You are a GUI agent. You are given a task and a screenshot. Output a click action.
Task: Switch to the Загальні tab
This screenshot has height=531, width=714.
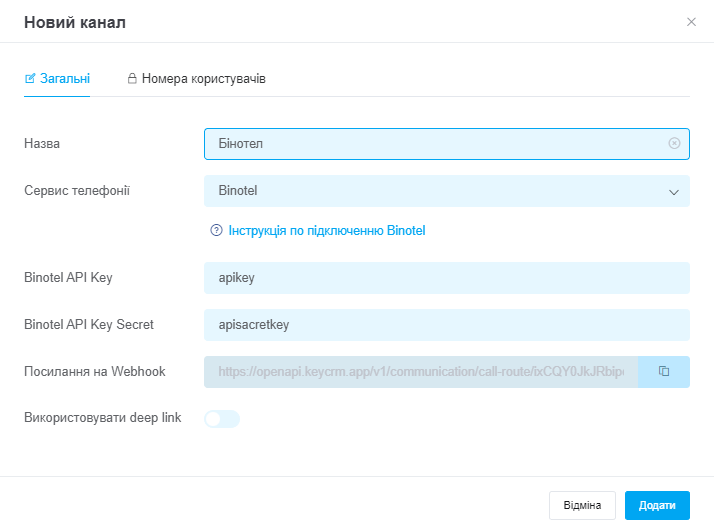click(57, 79)
